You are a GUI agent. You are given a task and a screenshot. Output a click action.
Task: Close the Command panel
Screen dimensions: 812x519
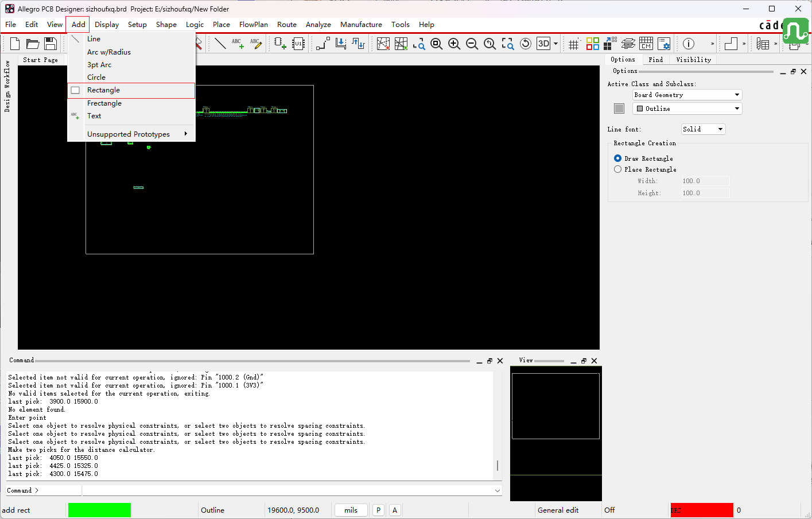tap(500, 361)
